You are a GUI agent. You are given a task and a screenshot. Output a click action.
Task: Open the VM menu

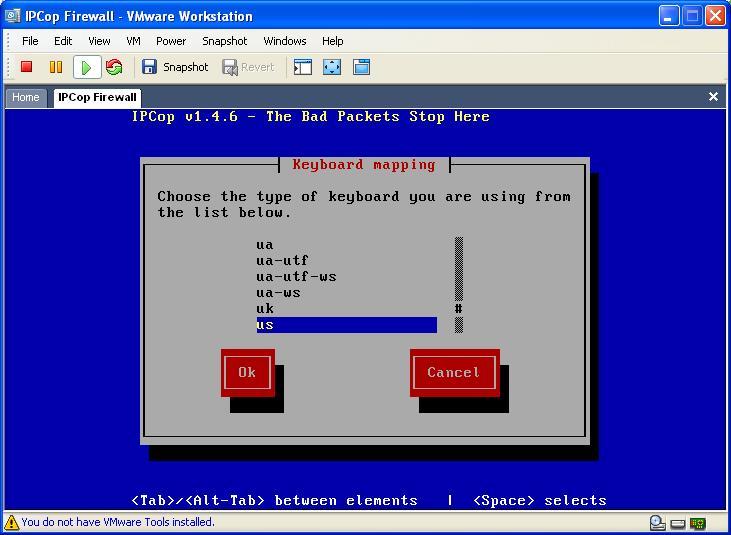click(x=133, y=41)
